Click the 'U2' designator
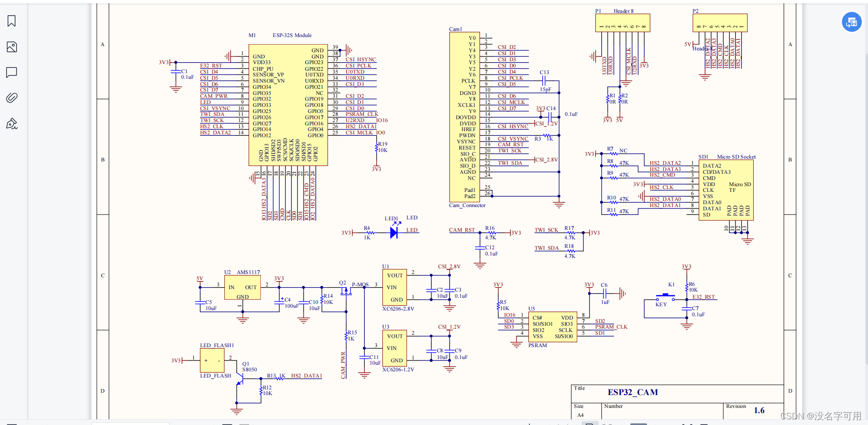The height and width of the screenshot is (425, 868). point(227,272)
